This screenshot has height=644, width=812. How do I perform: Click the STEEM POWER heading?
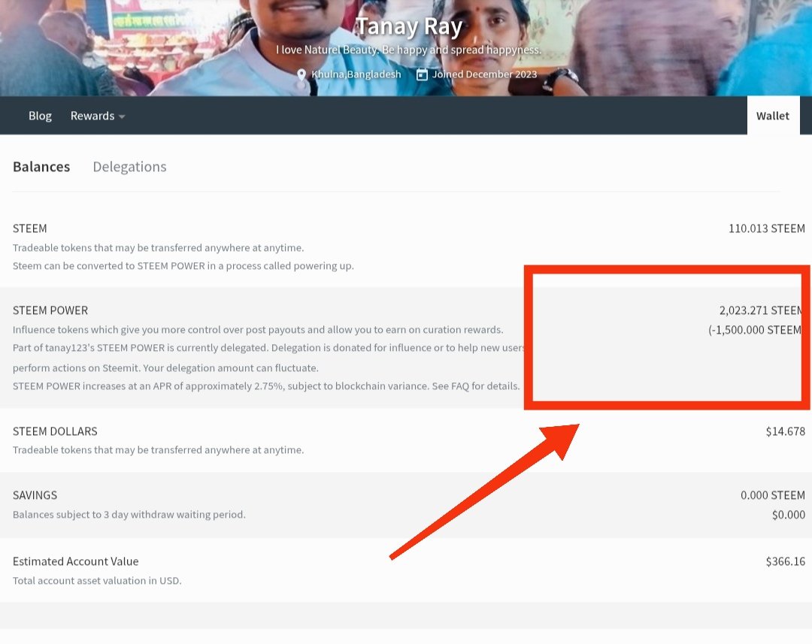tap(50, 310)
